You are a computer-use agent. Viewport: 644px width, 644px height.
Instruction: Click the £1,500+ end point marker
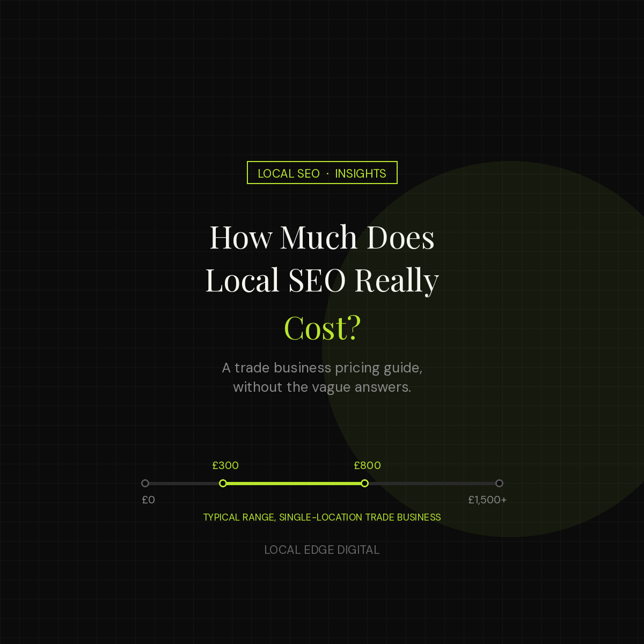coord(499,484)
